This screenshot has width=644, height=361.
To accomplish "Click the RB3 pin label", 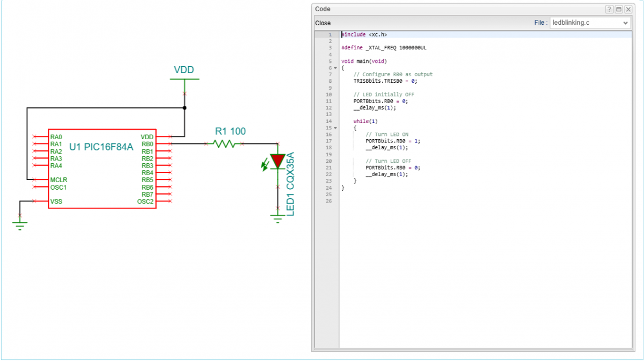I will coord(148,165).
